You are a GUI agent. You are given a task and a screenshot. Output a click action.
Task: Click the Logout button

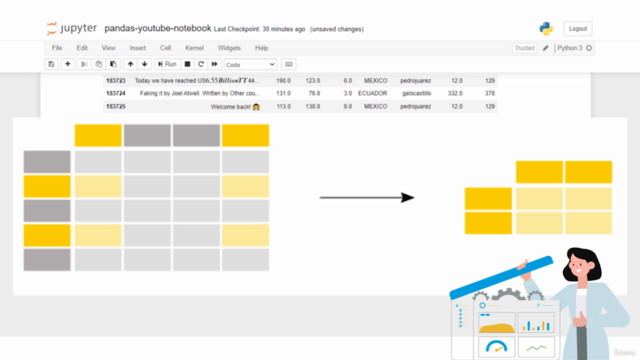tap(578, 29)
